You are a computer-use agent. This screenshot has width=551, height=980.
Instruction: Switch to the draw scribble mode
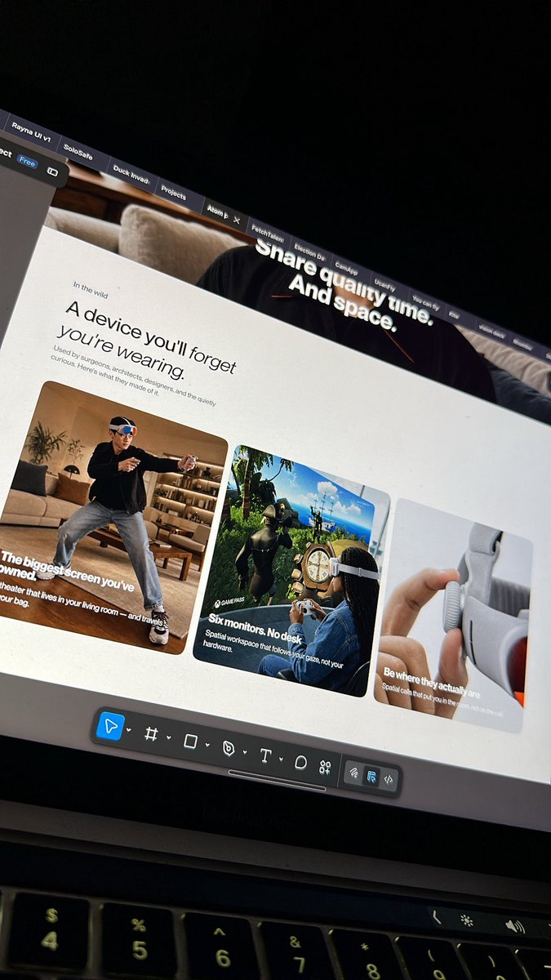point(354,772)
